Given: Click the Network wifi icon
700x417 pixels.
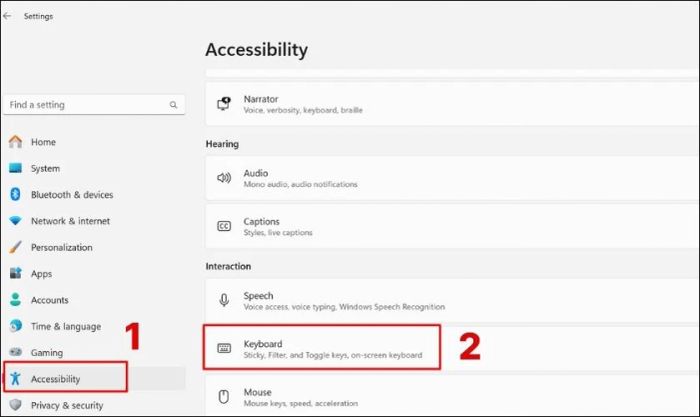Looking at the screenshot, I should coord(15,221).
